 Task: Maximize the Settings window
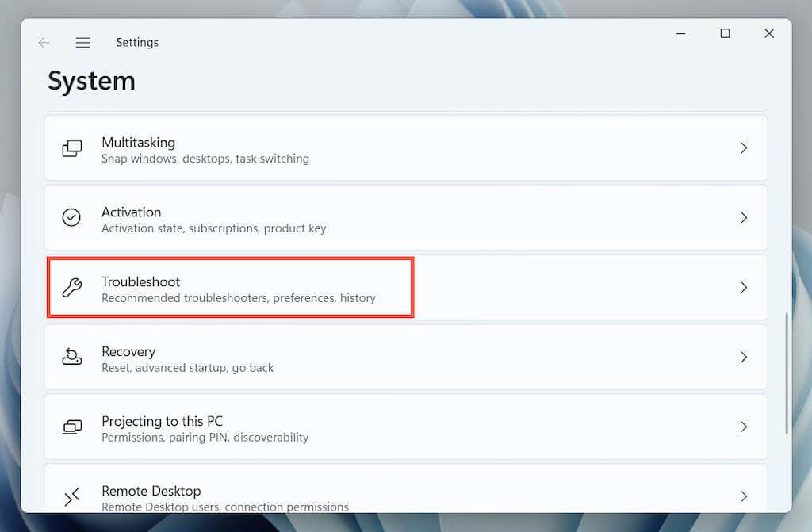[x=725, y=33]
